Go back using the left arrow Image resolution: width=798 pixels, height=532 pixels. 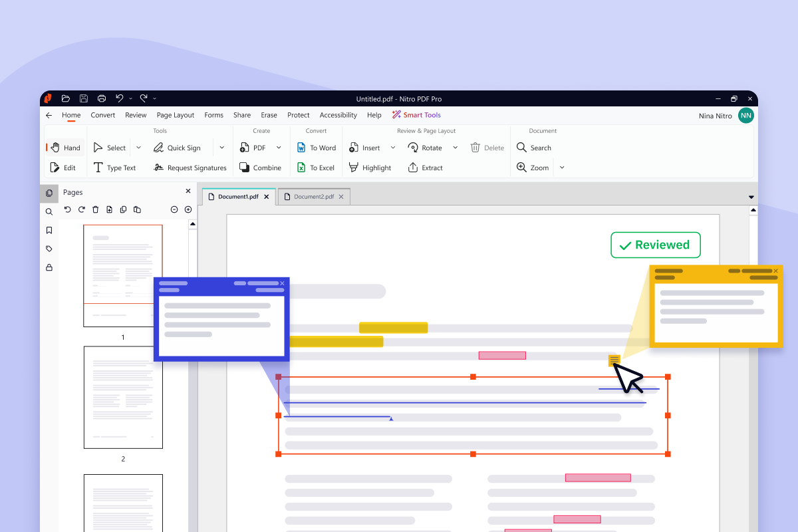click(x=49, y=115)
